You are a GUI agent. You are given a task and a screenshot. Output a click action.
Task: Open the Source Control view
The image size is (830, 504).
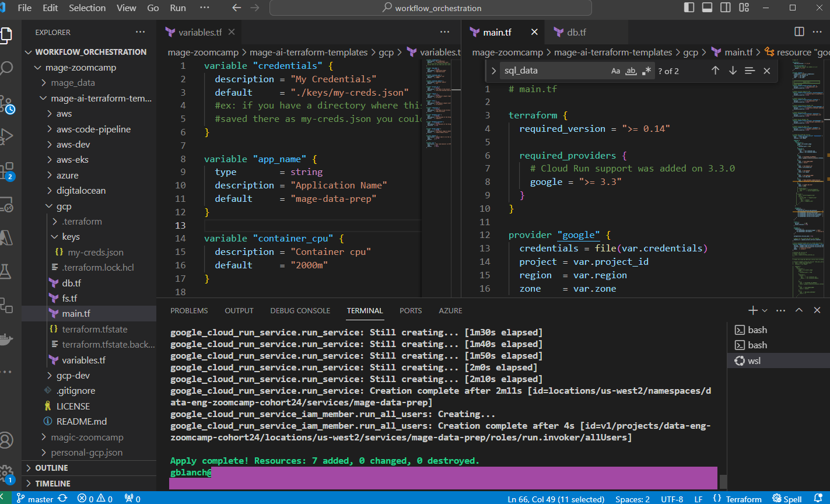(x=6, y=104)
